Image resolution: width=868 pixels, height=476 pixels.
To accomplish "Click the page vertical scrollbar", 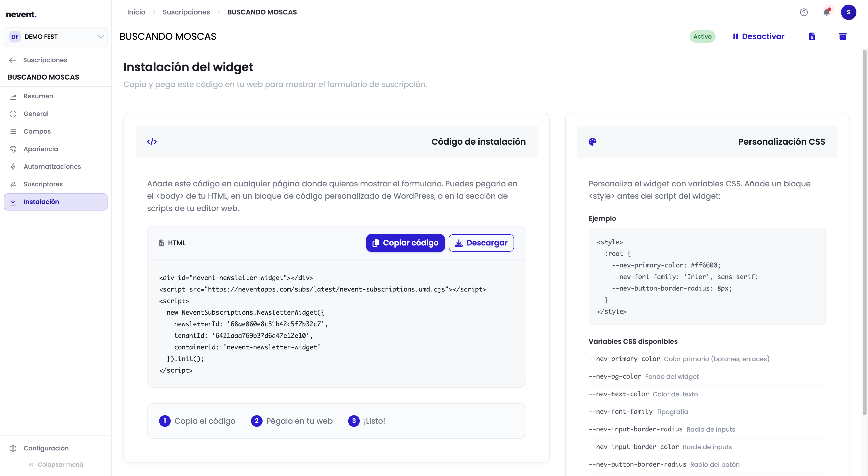I will click(x=864, y=232).
